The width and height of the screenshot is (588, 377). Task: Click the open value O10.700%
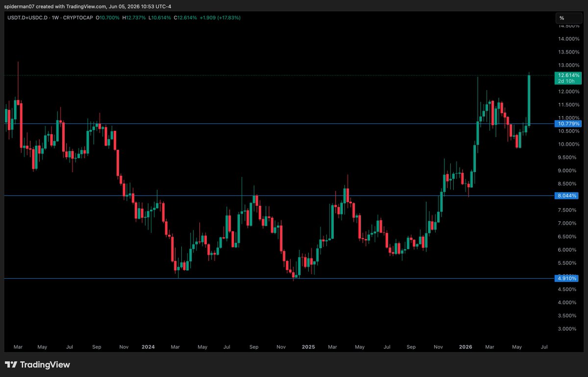(107, 18)
